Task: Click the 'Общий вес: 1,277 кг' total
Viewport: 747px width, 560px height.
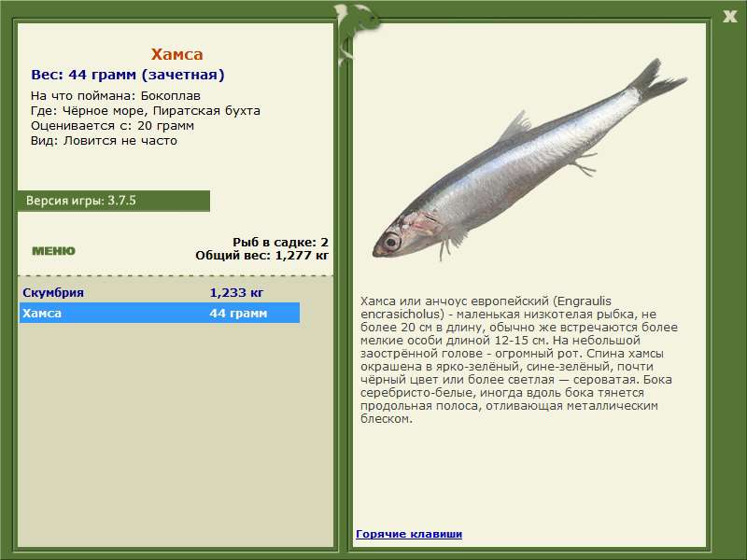Action: tap(262, 255)
